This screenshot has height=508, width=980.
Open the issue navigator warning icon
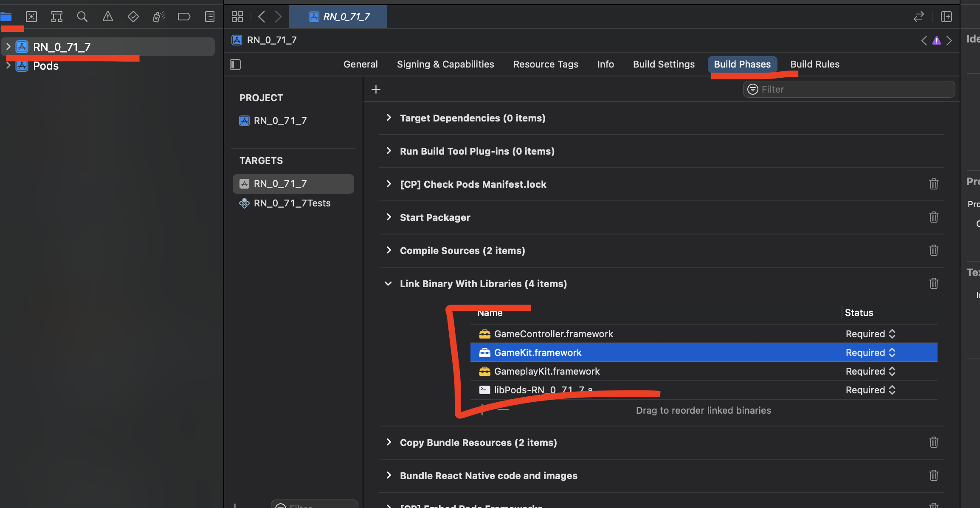coord(108,17)
